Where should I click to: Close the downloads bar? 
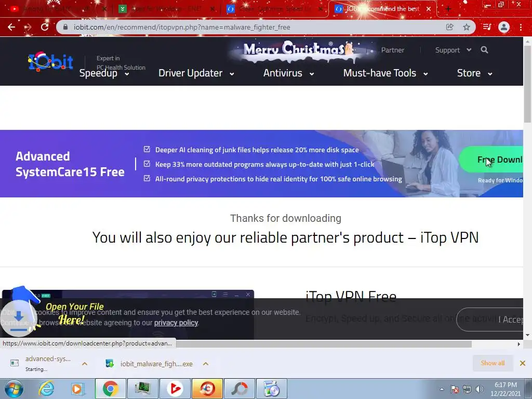click(x=523, y=363)
